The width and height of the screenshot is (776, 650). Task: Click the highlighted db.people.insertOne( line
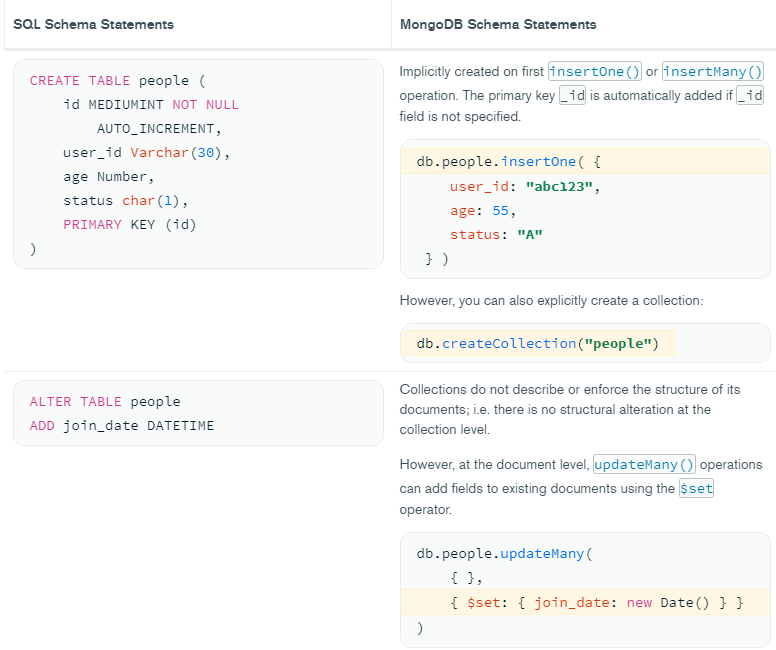coord(508,161)
